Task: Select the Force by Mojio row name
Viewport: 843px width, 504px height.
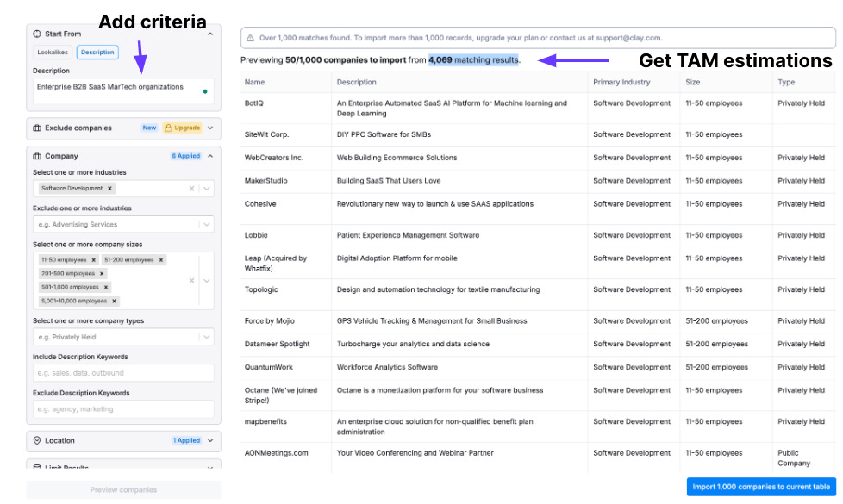Action: click(269, 321)
